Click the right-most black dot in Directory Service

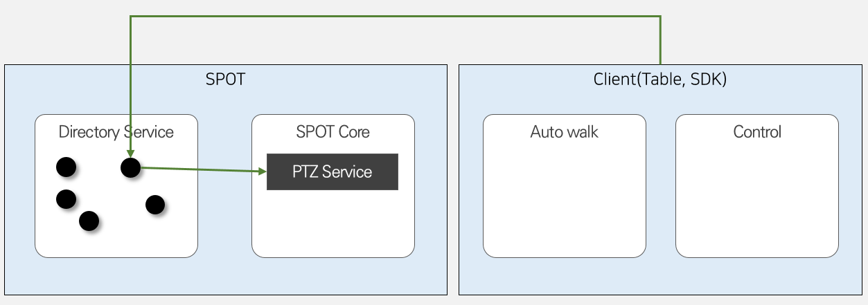pos(154,205)
